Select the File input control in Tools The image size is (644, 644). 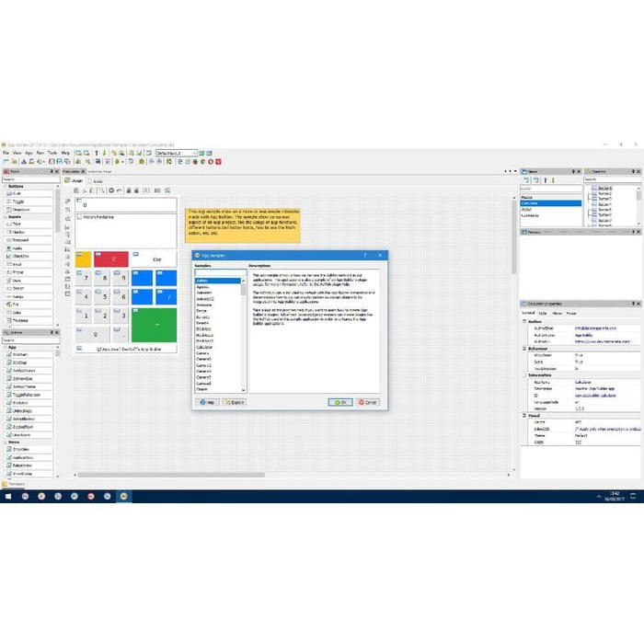click(29, 305)
